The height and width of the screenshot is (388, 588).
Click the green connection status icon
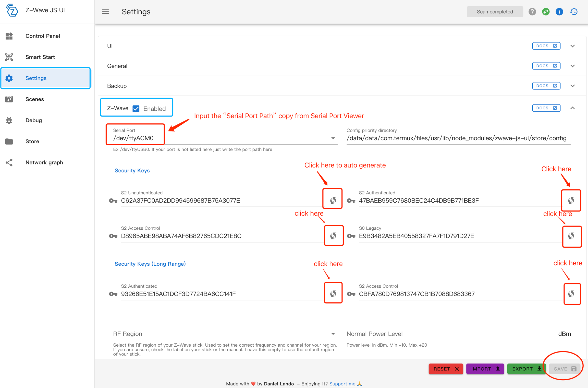point(546,12)
